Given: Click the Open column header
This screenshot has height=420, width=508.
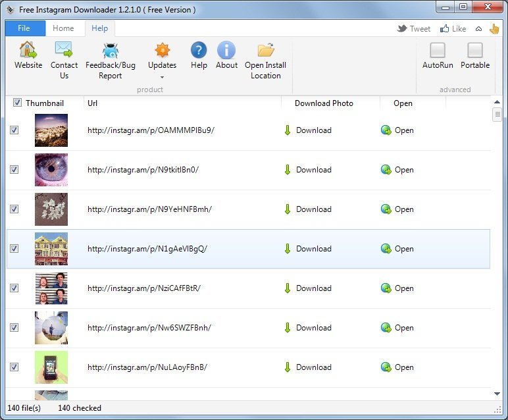Looking at the screenshot, I should coord(403,103).
